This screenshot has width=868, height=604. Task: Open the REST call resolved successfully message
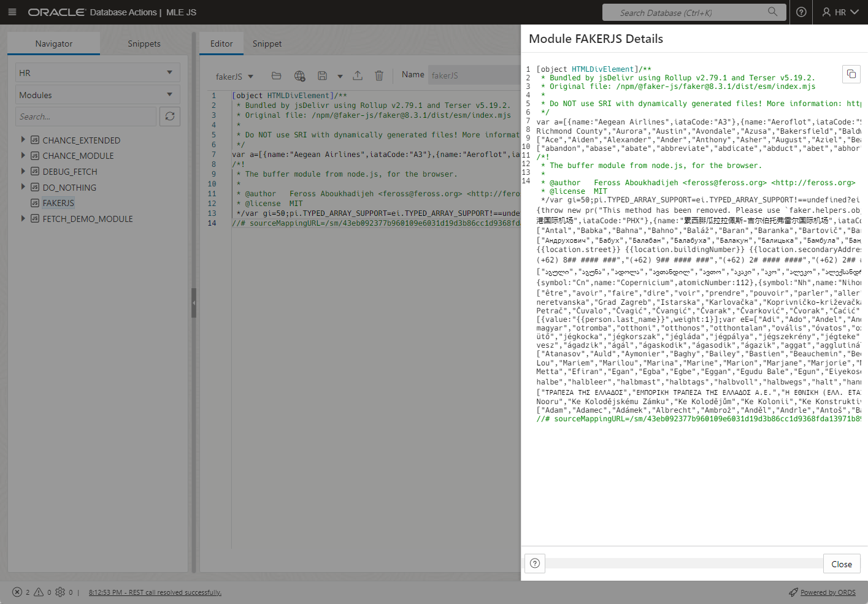pyautogui.click(x=155, y=592)
